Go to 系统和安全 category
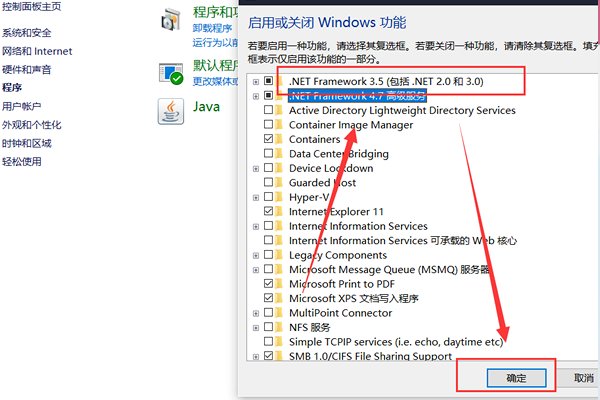The height and width of the screenshot is (400, 600). click(26, 33)
